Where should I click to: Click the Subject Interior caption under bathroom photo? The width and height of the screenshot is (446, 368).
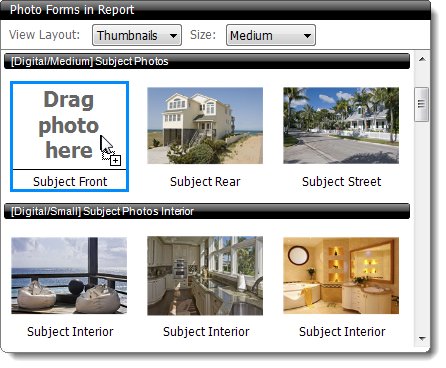click(342, 332)
